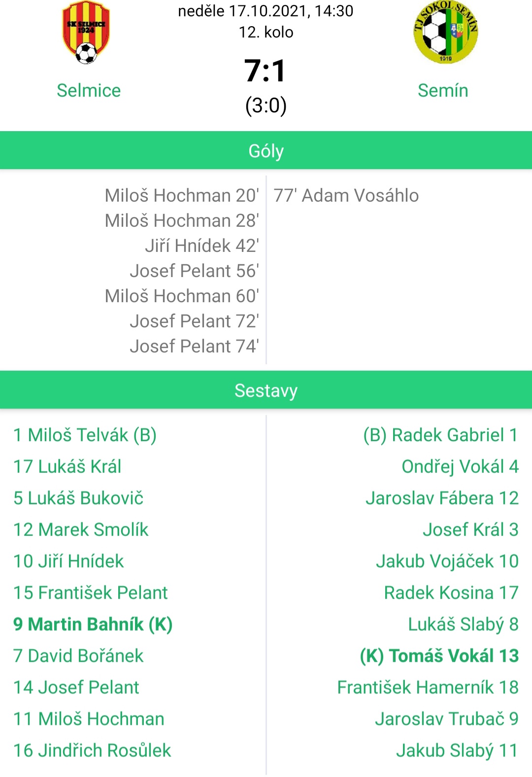Open the Selmice team link
532x777 pixels.
pyautogui.click(x=89, y=91)
